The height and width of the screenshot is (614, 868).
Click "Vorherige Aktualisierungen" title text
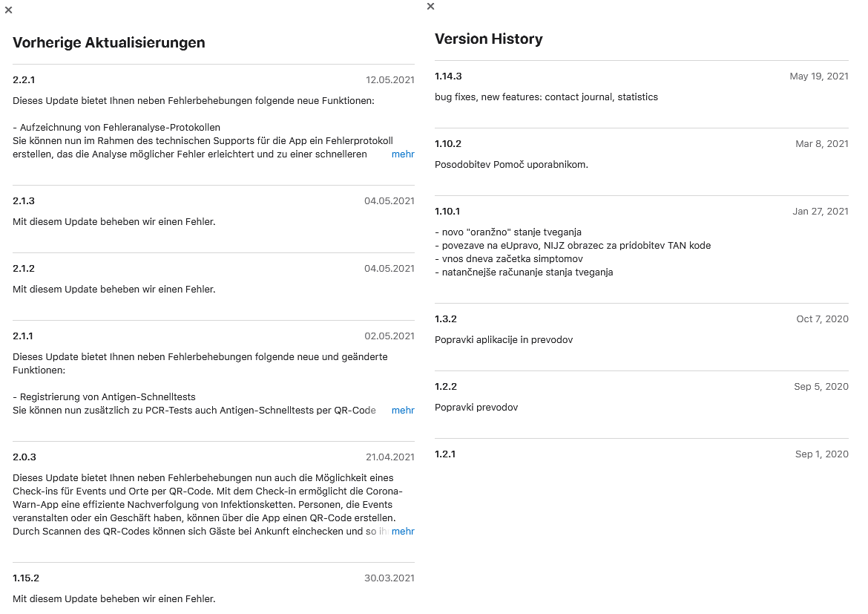click(108, 43)
